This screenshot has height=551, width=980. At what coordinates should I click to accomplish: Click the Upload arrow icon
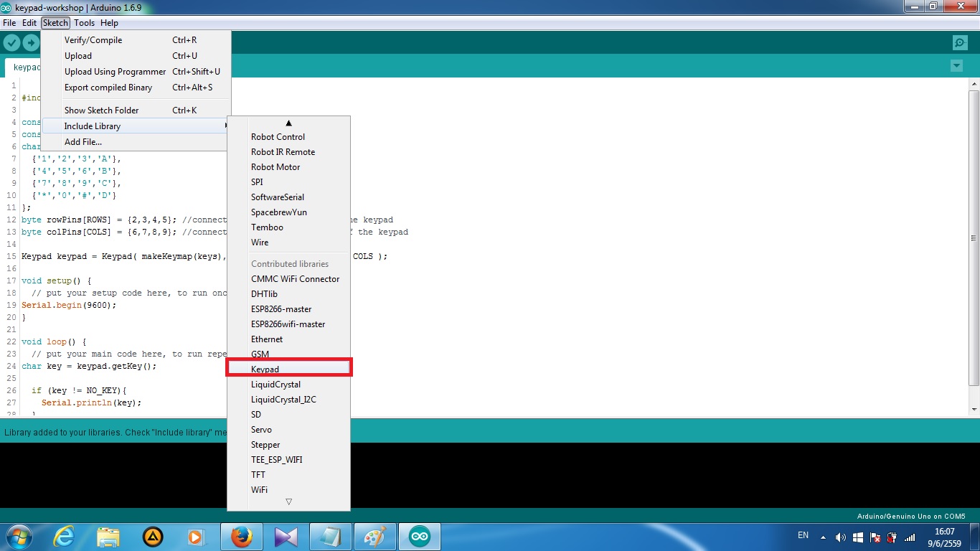point(30,42)
